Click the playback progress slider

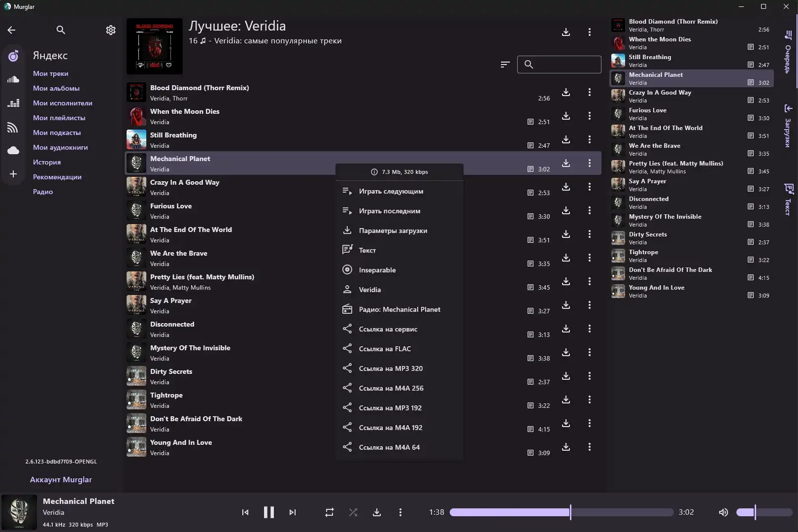pyautogui.click(x=561, y=512)
